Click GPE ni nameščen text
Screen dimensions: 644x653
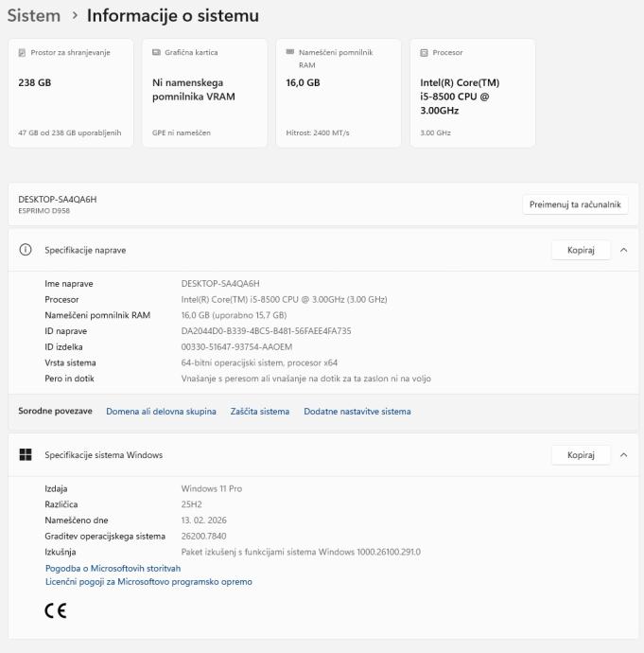[x=182, y=132]
